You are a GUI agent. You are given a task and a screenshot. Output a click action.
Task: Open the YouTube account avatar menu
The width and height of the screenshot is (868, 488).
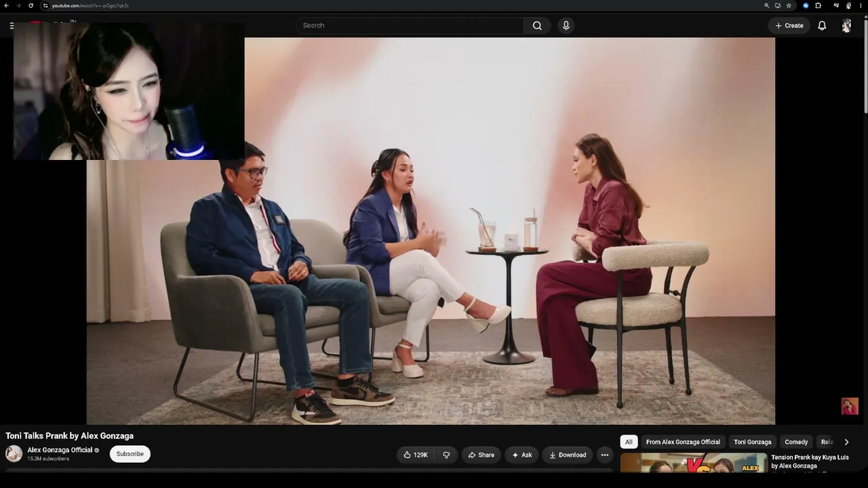pyautogui.click(x=846, y=26)
